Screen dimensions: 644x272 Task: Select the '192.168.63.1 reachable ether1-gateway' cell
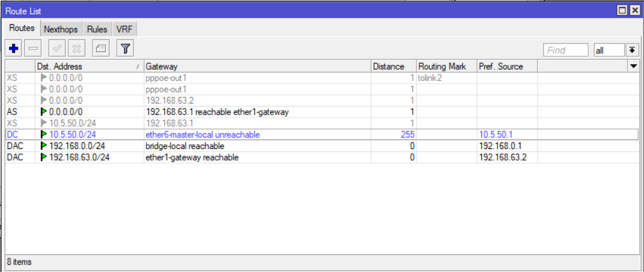coord(257,111)
